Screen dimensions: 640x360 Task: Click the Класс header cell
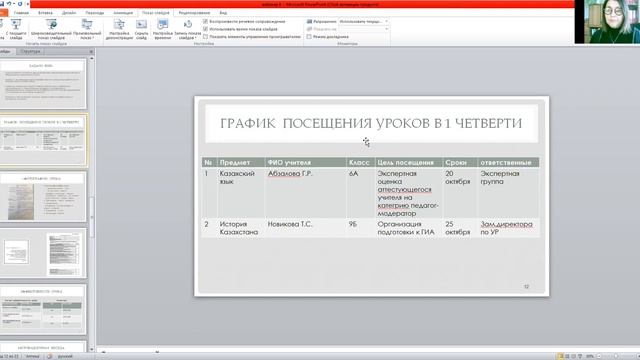[x=360, y=162]
